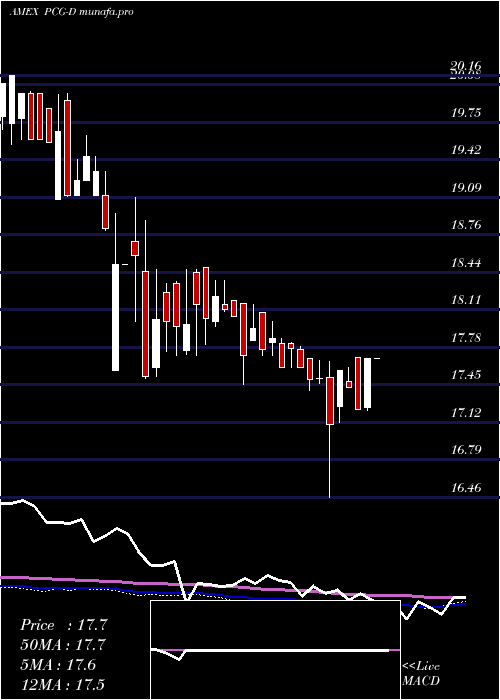This screenshot has height=700, width=500.
Task: Click the 50MA : 17.7 readout
Action: 62,645
